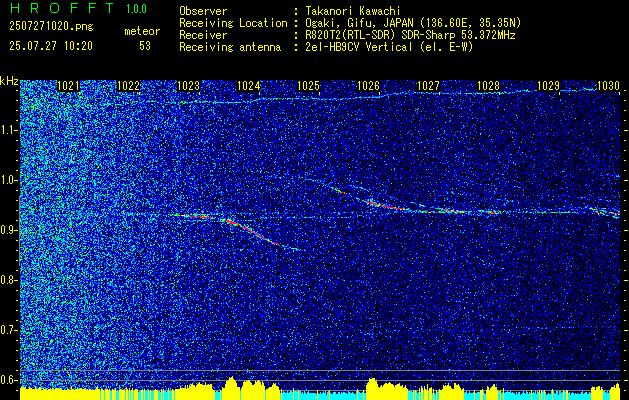
Task: Click the 1027 time axis marker
Action: point(428,85)
